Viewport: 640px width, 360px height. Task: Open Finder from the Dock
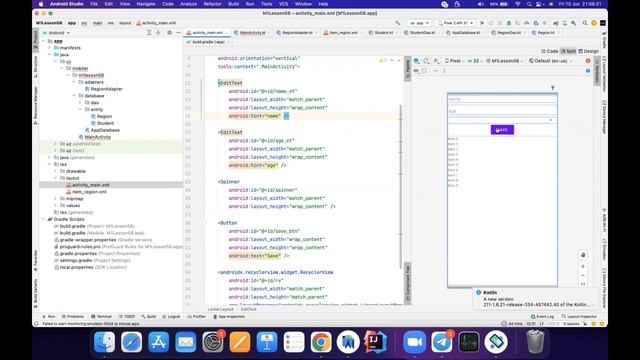click(x=104, y=342)
